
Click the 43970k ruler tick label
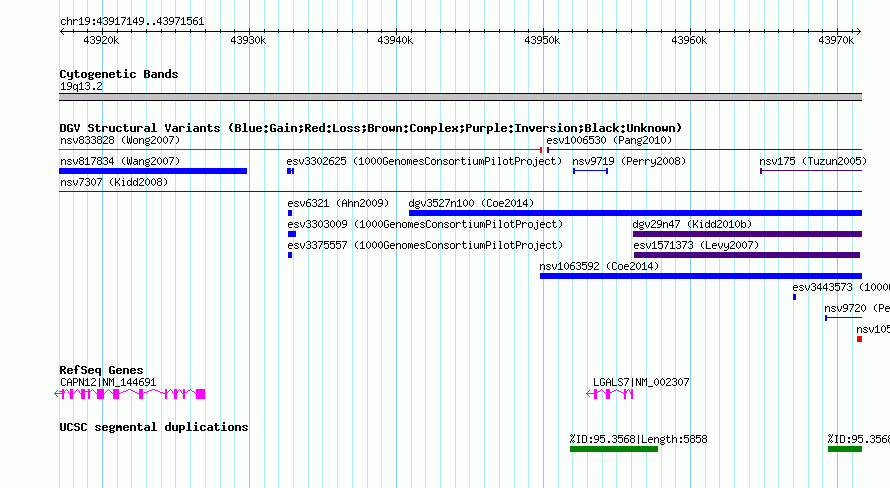[x=836, y=40]
